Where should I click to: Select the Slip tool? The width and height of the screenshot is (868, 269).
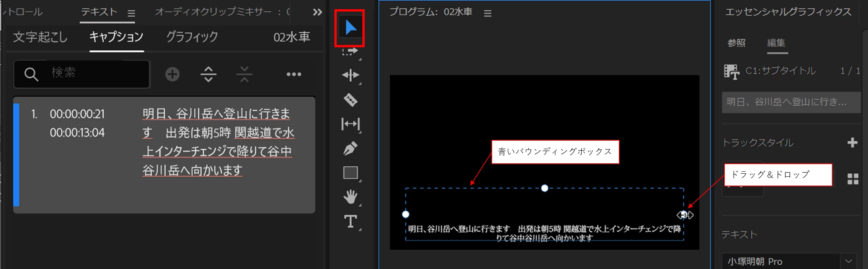click(351, 124)
